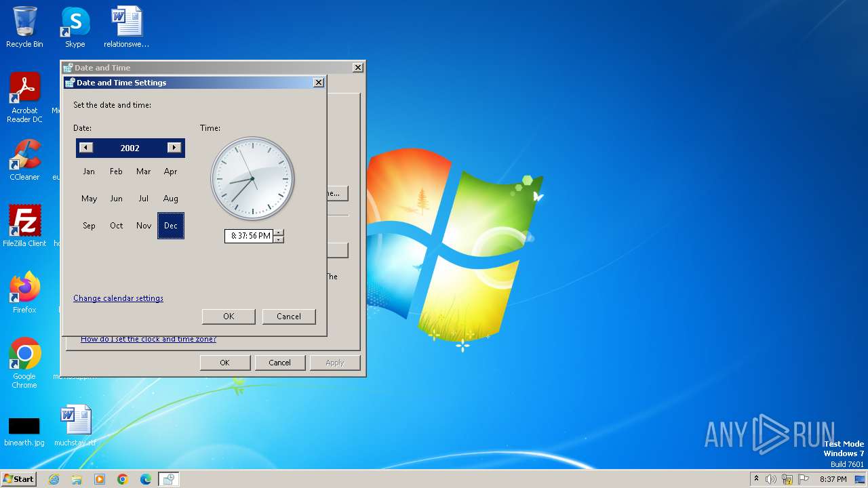Screen dimensions: 868x488
Task: Select Jul in the month grid
Action: (x=143, y=199)
